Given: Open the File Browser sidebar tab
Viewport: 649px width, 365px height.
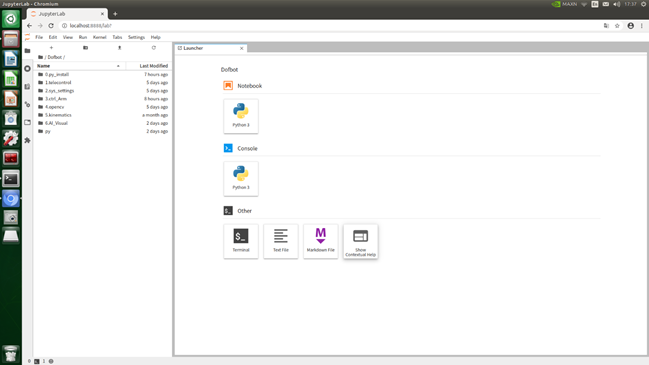Looking at the screenshot, I should click(x=27, y=50).
